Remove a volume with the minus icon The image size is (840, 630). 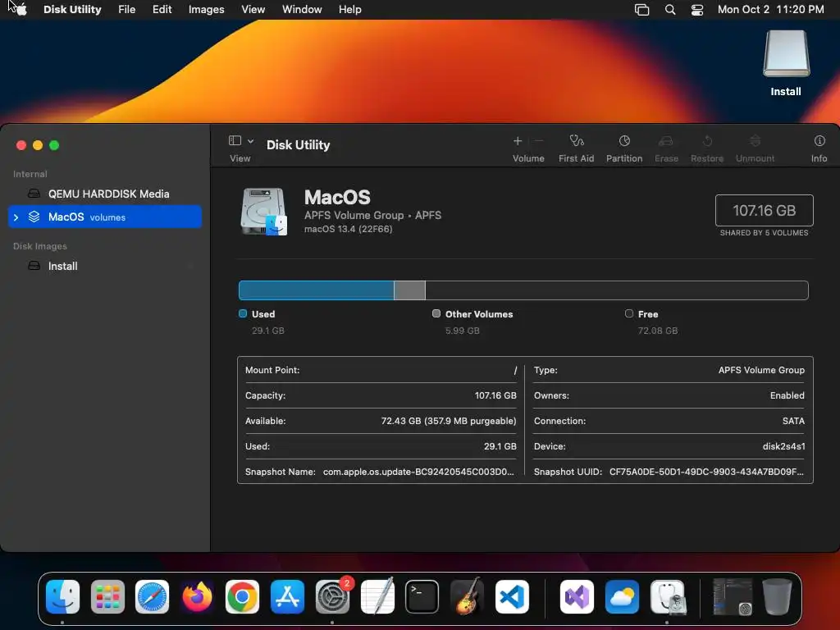[539, 141]
